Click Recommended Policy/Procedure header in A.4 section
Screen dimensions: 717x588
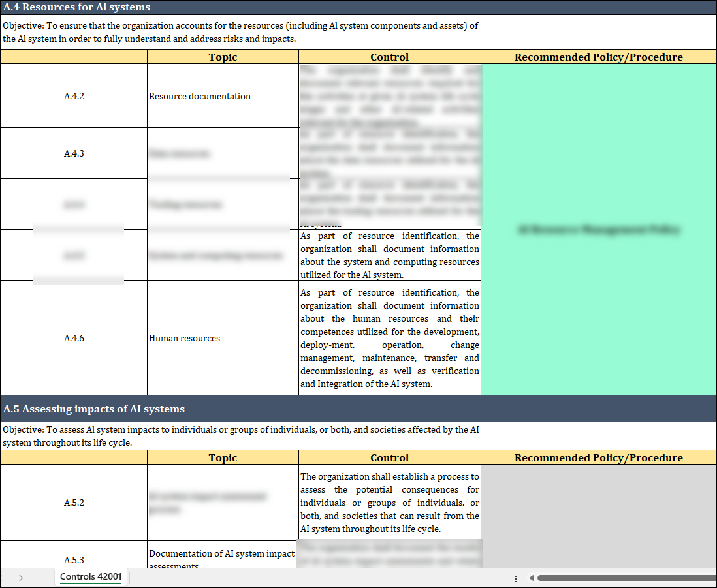[598, 57]
